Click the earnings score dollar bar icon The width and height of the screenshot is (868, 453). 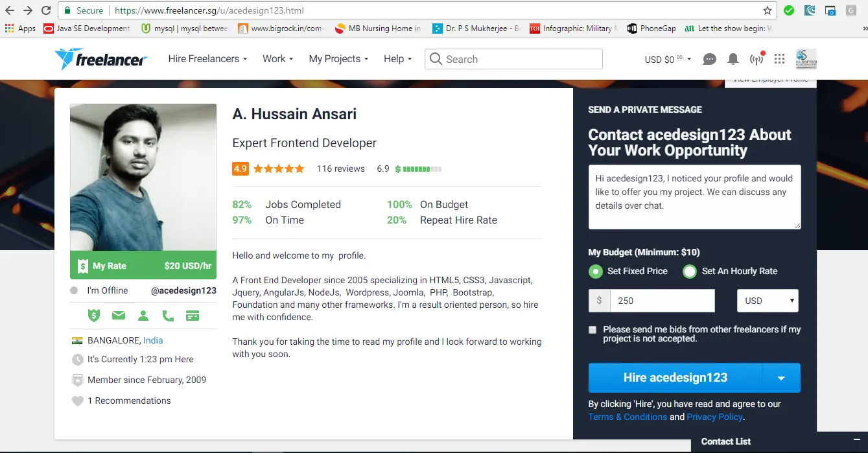click(x=418, y=169)
